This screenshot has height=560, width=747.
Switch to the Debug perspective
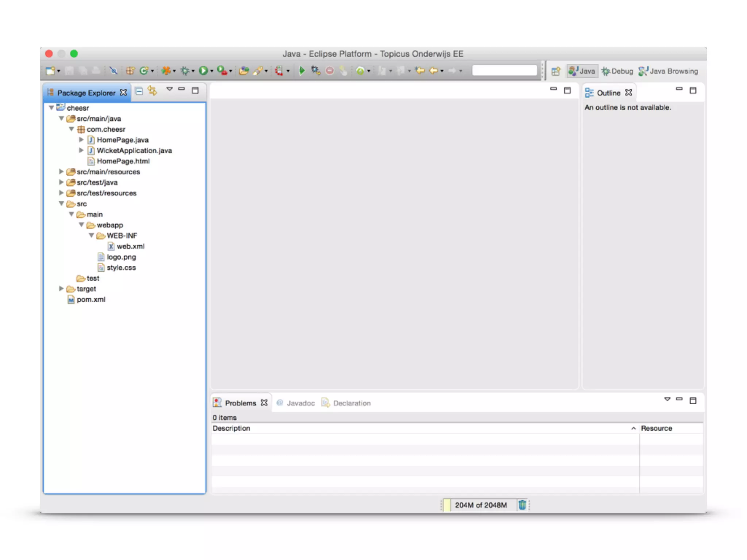coord(617,71)
